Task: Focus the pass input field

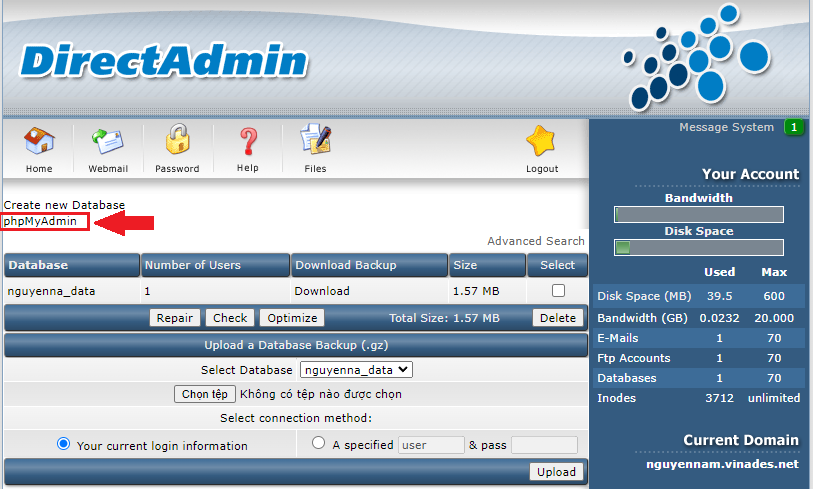Action: click(x=544, y=445)
